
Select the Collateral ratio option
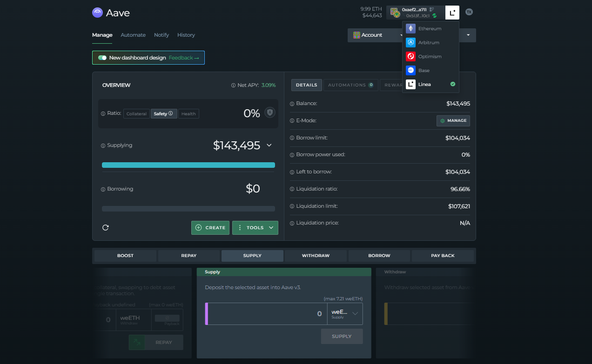(136, 114)
